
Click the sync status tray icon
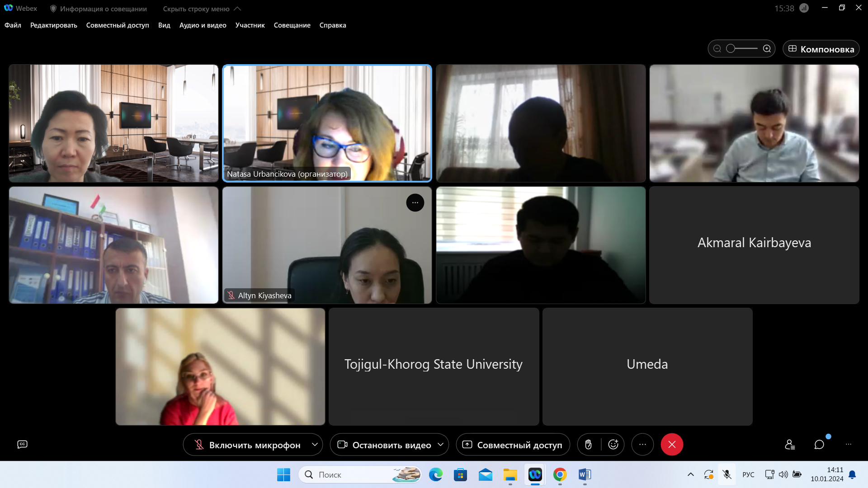tap(708, 474)
